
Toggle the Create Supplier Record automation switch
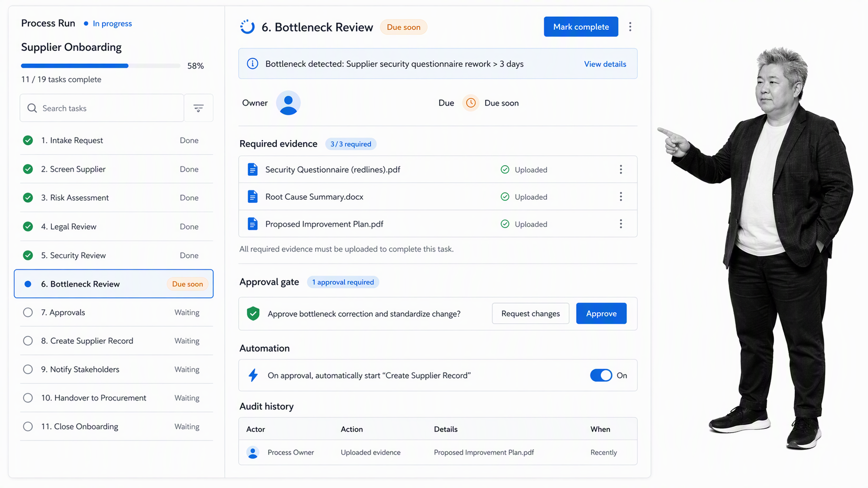(600, 375)
